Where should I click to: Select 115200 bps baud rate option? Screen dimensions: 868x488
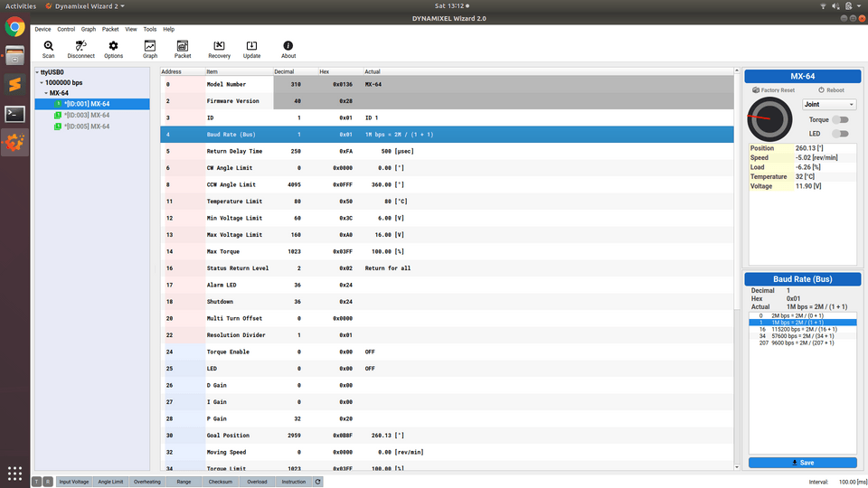point(803,329)
